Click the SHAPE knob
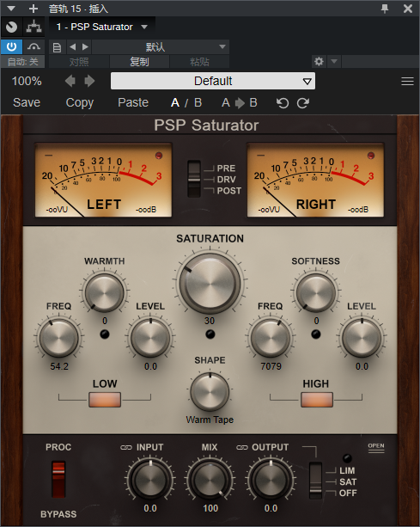 [x=210, y=391]
